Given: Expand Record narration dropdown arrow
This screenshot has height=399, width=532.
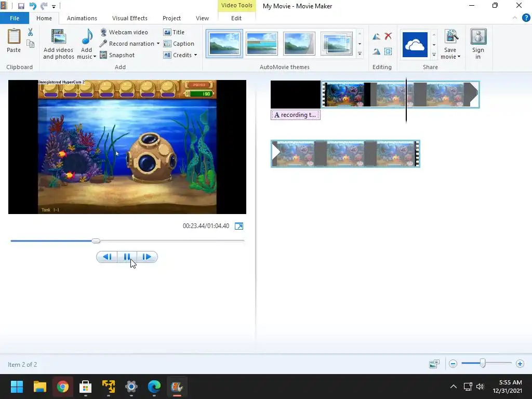Looking at the screenshot, I should (x=158, y=44).
